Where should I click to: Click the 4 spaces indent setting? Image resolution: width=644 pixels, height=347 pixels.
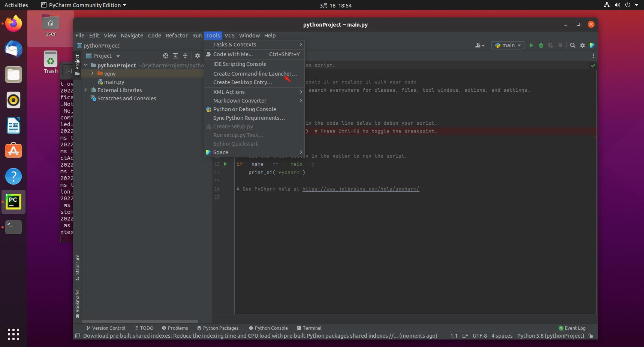pos(502,336)
